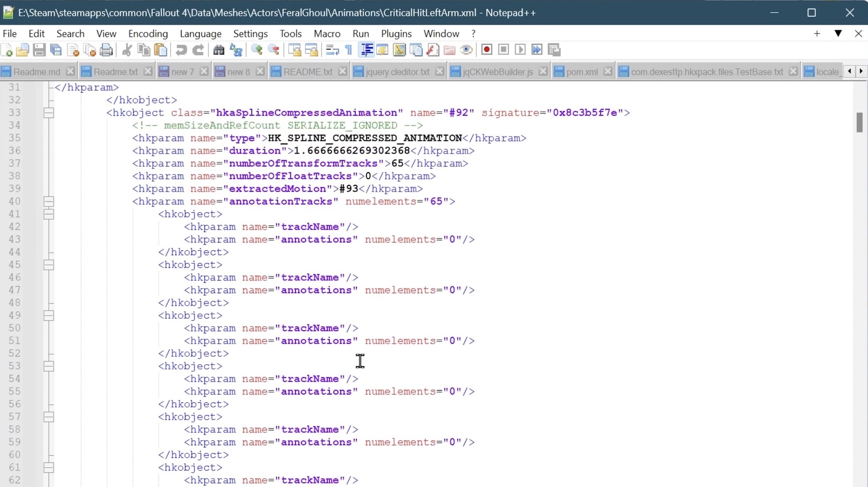Zoom out of the text
Image resolution: width=868 pixels, height=487 pixels.
tap(274, 50)
